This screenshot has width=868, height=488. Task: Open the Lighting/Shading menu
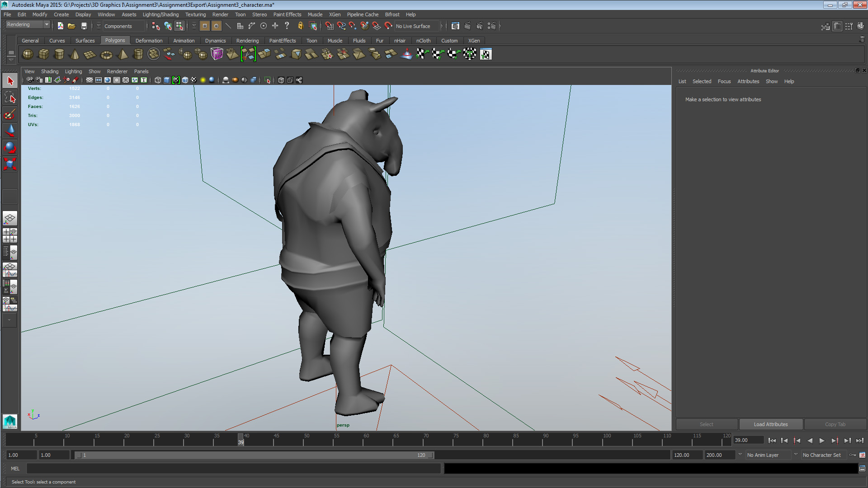click(x=160, y=14)
